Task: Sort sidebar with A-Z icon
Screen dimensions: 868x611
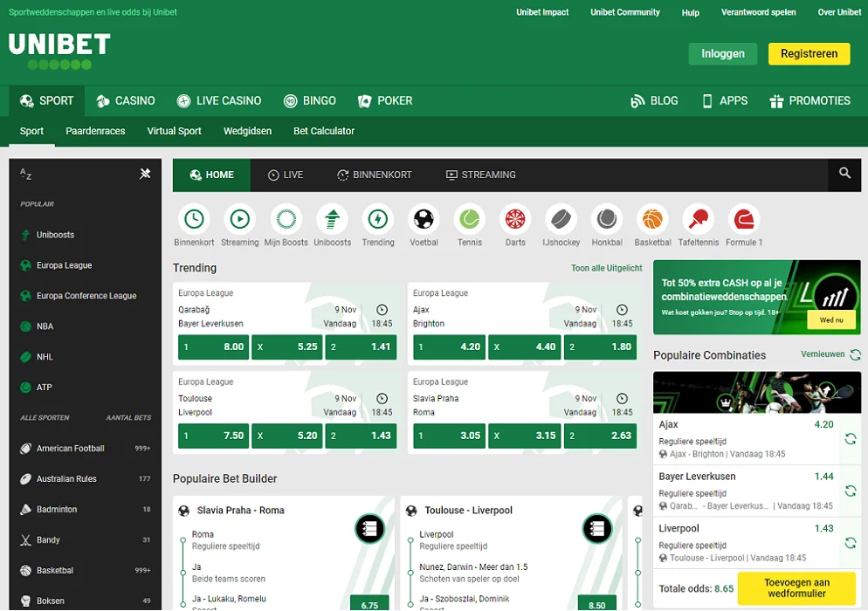Action: click(25, 174)
